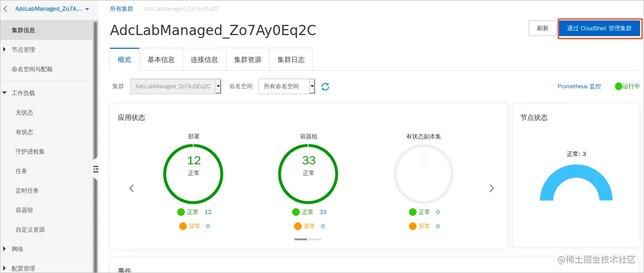Open the Prometheus 监控 link
644x273 pixels.
click(579, 86)
